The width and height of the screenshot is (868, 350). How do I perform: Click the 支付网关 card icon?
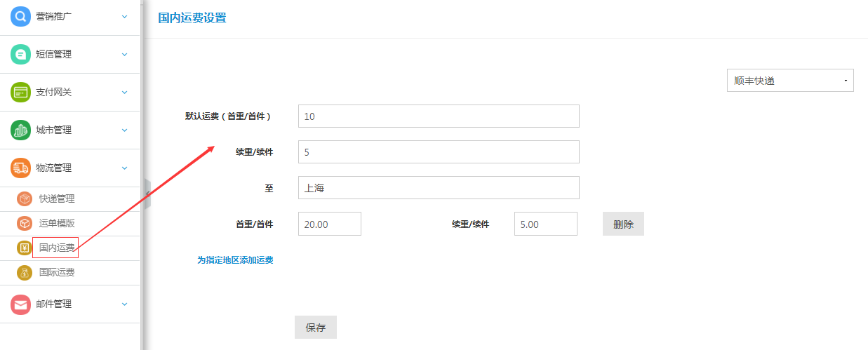click(21, 92)
